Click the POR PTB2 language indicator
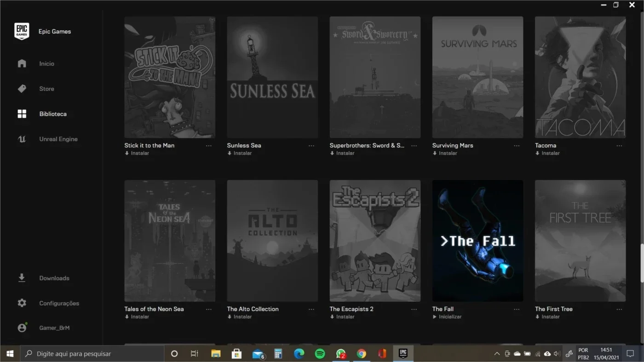The height and width of the screenshot is (362, 644). point(583,354)
